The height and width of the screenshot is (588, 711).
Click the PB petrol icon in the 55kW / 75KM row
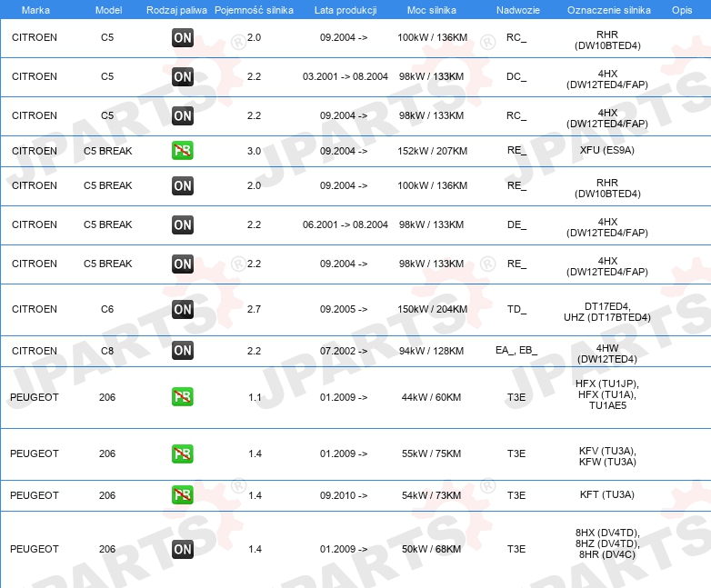pyautogui.click(x=183, y=453)
